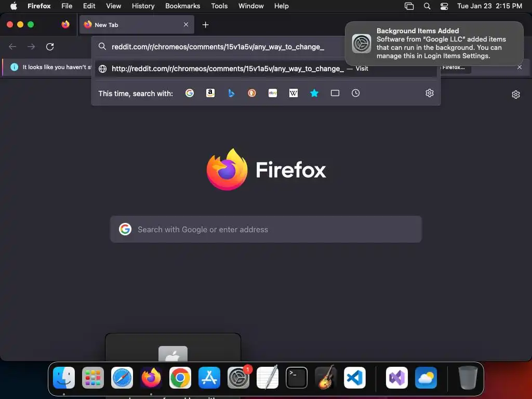
Task: Select the New Tab tab
Action: click(x=137, y=24)
